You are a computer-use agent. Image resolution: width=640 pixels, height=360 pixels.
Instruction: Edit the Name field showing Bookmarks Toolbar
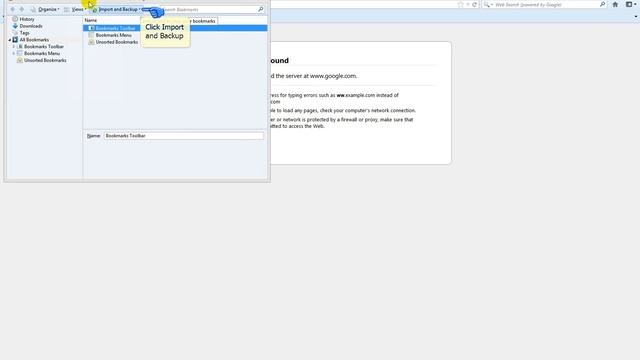pyautogui.click(x=184, y=136)
